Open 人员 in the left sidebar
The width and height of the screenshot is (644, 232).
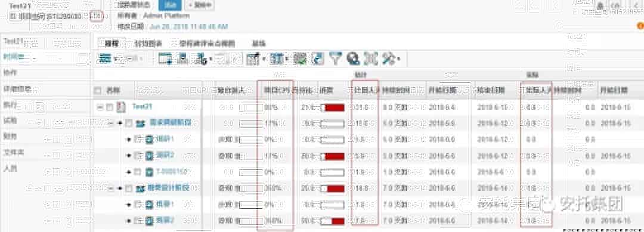(10, 168)
